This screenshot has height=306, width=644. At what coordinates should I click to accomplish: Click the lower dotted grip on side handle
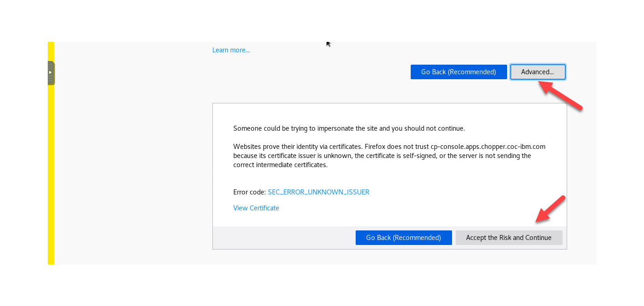[x=50, y=79]
